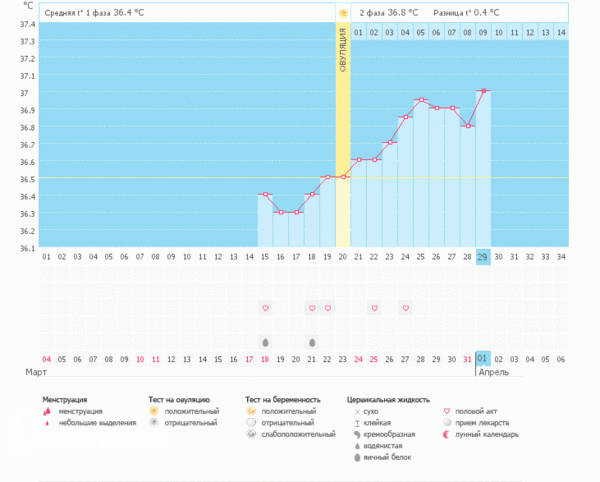Select phase 2 day 05 header cell

[421, 33]
